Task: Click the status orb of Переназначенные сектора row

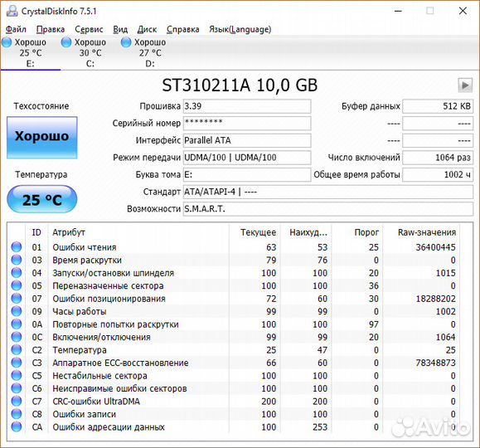Action: pyautogui.click(x=17, y=285)
